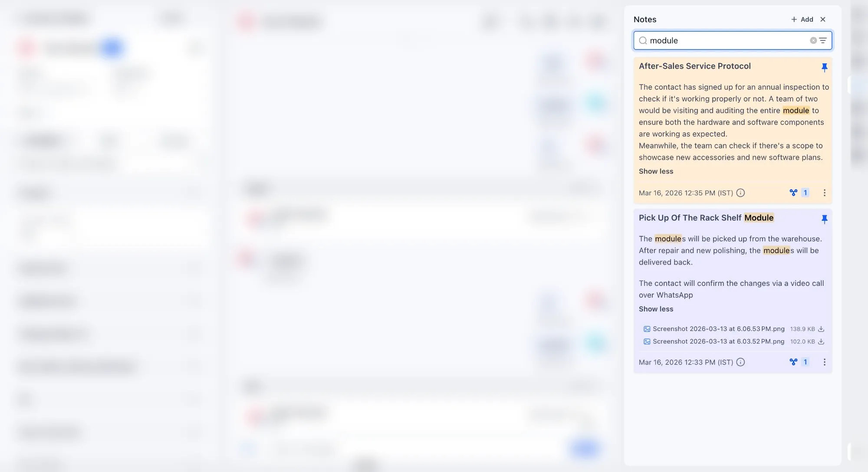
Task: Unpin the After-Sales Service Protocol note
Action: [x=824, y=67]
